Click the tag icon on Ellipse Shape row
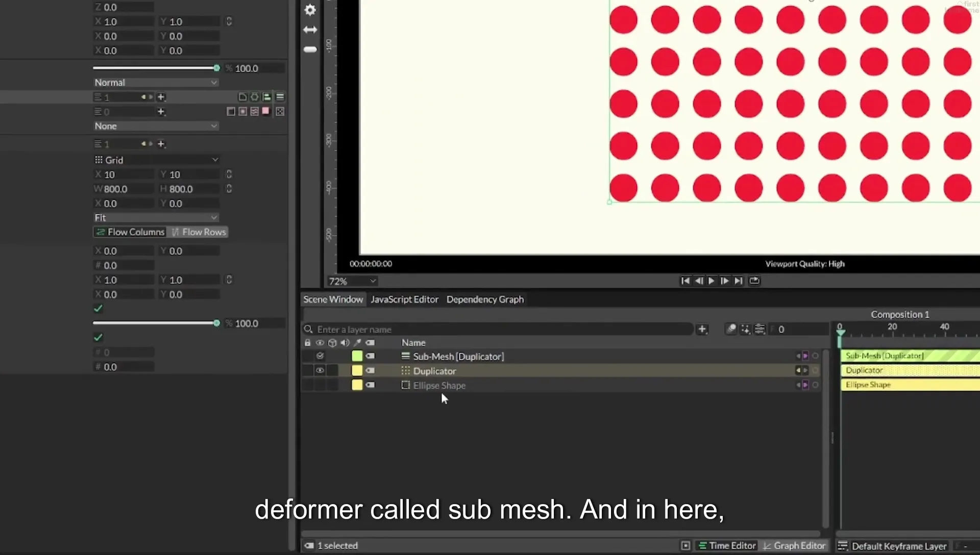Image resolution: width=980 pixels, height=555 pixels. (370, 385)
